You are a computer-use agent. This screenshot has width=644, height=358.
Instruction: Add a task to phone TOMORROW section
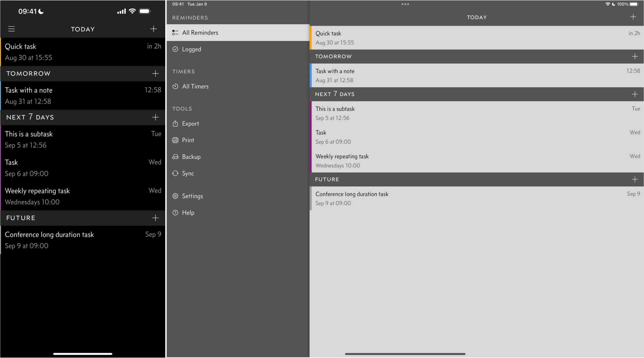(155, 74)
